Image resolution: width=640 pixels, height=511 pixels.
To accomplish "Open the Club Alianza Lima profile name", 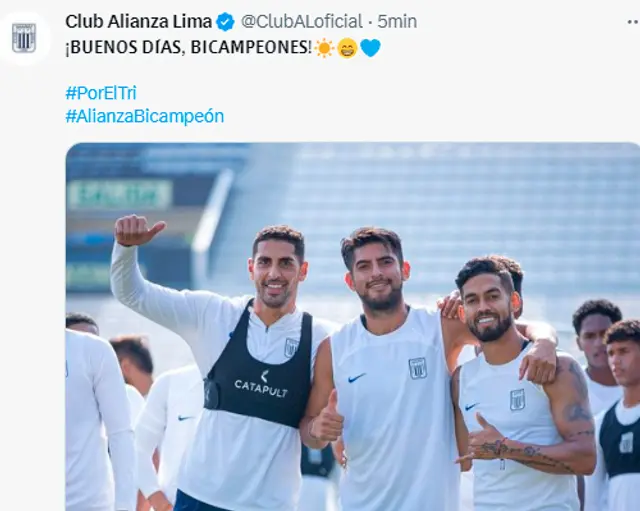I will (138, 22).
